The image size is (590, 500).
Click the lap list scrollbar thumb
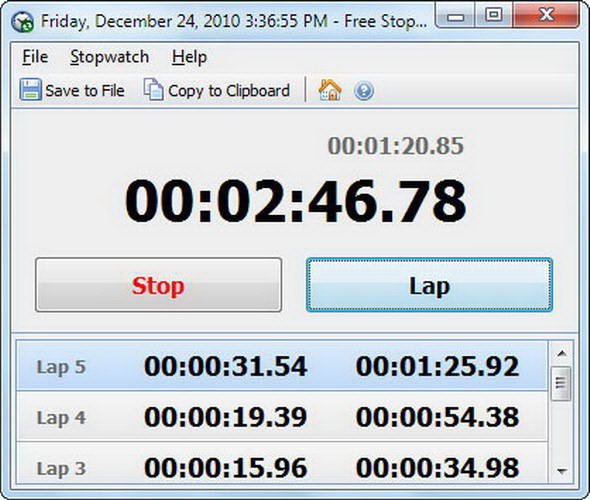[x=561, y=384]
